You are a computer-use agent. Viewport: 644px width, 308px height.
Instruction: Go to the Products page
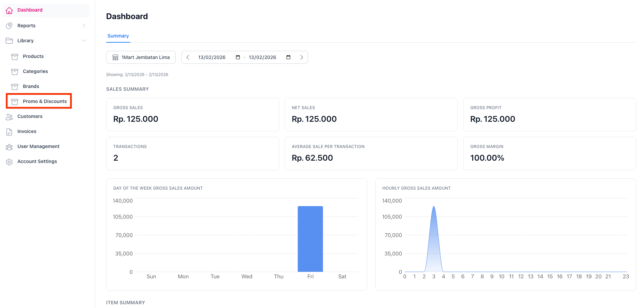pyautogui.click(x=33, y=56)
